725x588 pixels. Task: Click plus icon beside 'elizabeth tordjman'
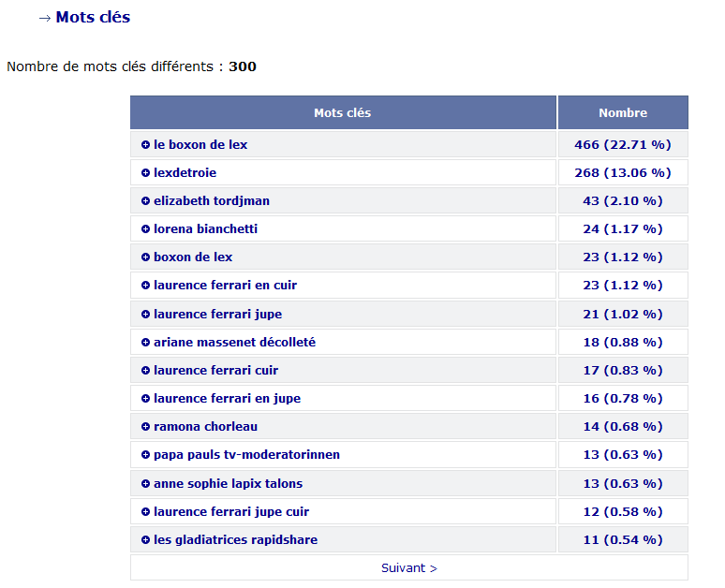tap(145, 201)
